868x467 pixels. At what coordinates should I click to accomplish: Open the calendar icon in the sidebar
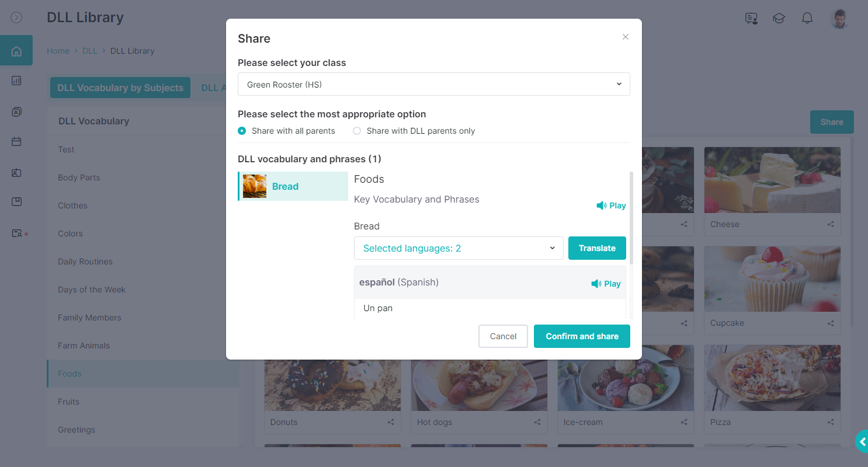point(16,141)
